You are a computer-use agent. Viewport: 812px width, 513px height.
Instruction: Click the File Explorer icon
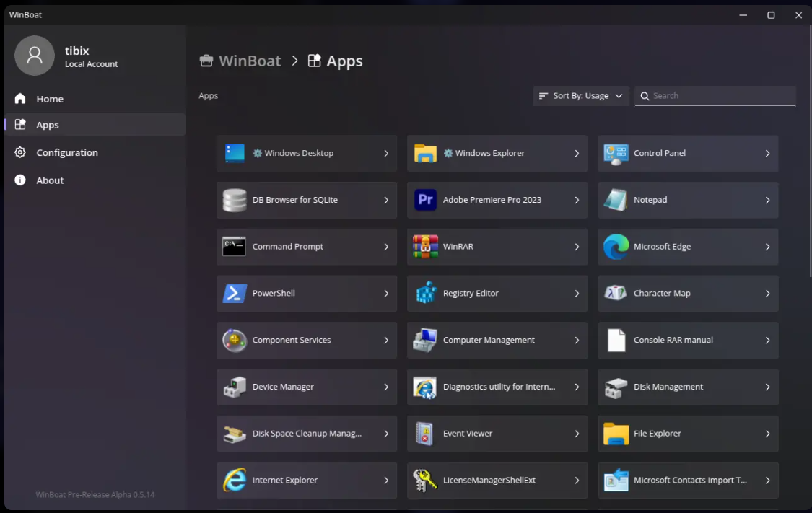click(x=616, y=434)
